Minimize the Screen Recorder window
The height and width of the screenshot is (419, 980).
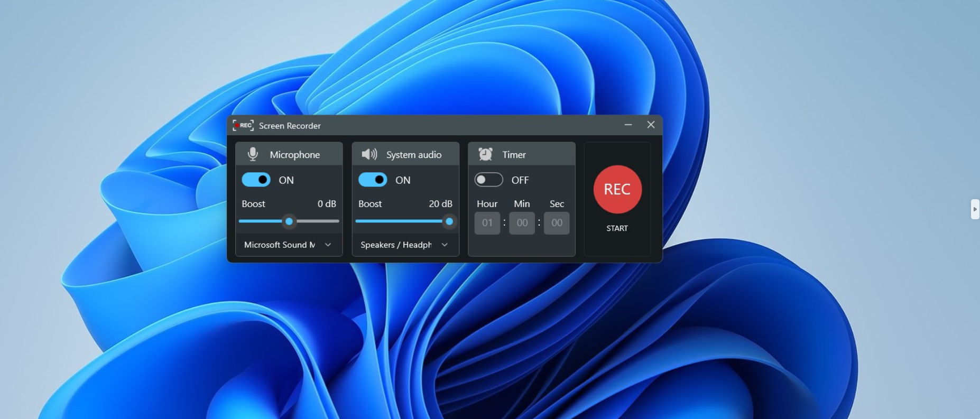point(628,125)
